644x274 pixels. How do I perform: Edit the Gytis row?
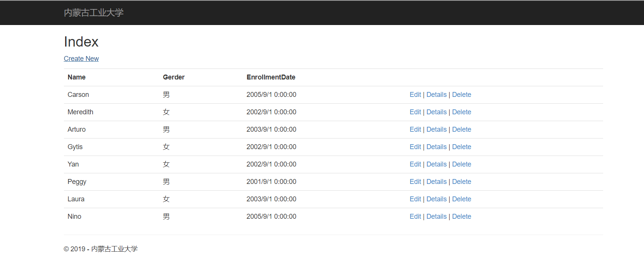415,147
